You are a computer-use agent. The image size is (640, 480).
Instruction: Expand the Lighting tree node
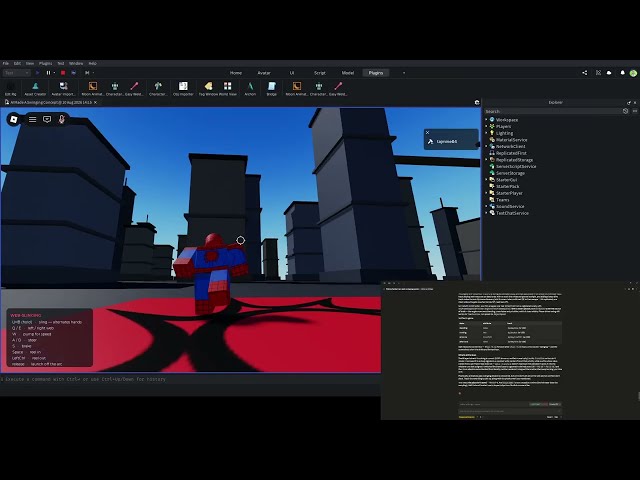pyautogui.click(x=486, y=133)
